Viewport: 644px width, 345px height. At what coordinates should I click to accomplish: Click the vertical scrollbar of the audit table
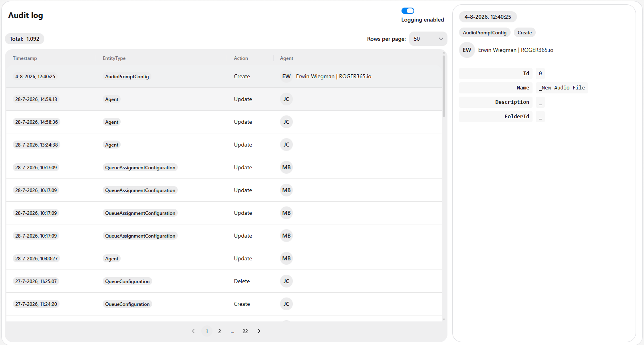click(444, 86)
